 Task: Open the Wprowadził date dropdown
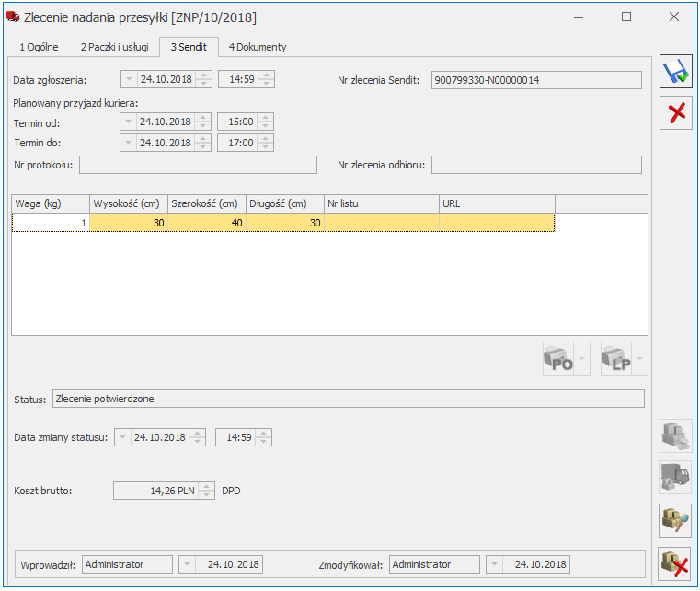(x=187, y=564)
